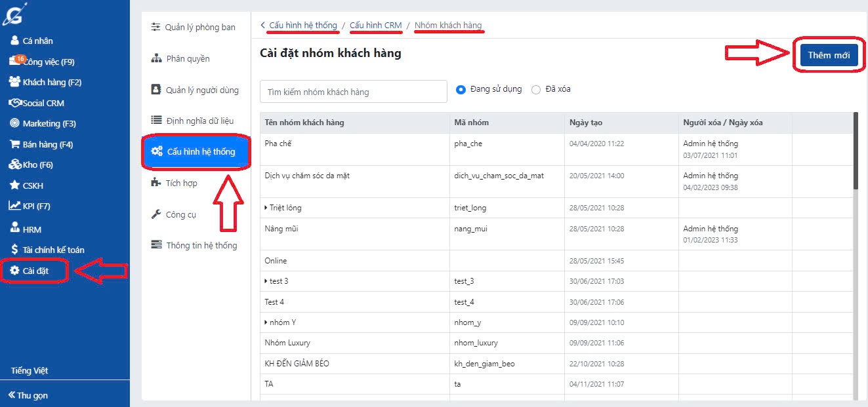Open the Cá nhân person icon

click(x=15, y=41)
